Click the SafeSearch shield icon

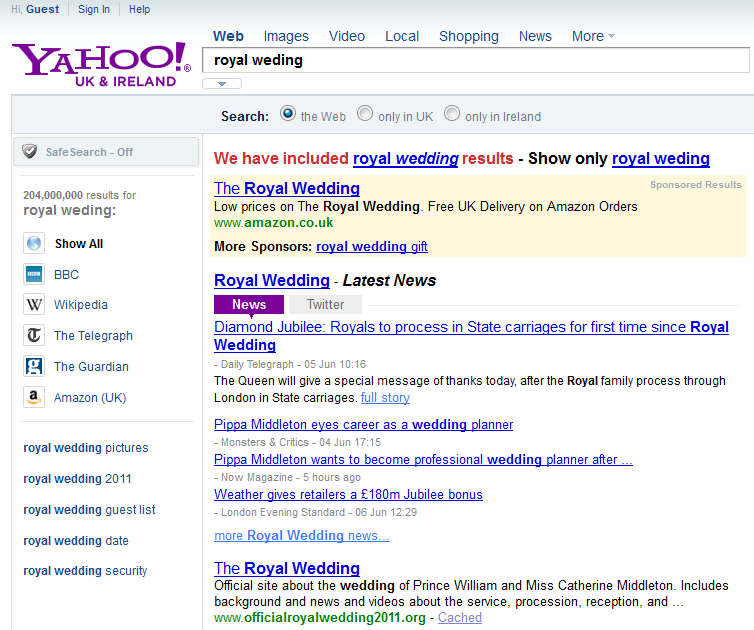tap(30, 152)
